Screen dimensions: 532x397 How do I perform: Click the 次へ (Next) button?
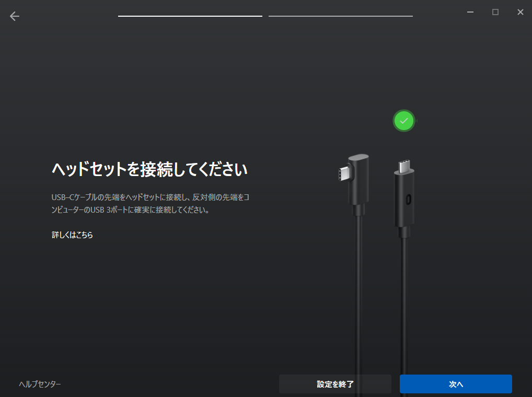click(x=456, y=384)
